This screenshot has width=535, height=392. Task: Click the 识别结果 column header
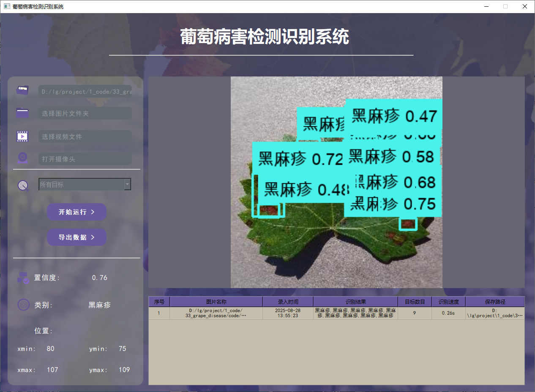tap(355, 302)
